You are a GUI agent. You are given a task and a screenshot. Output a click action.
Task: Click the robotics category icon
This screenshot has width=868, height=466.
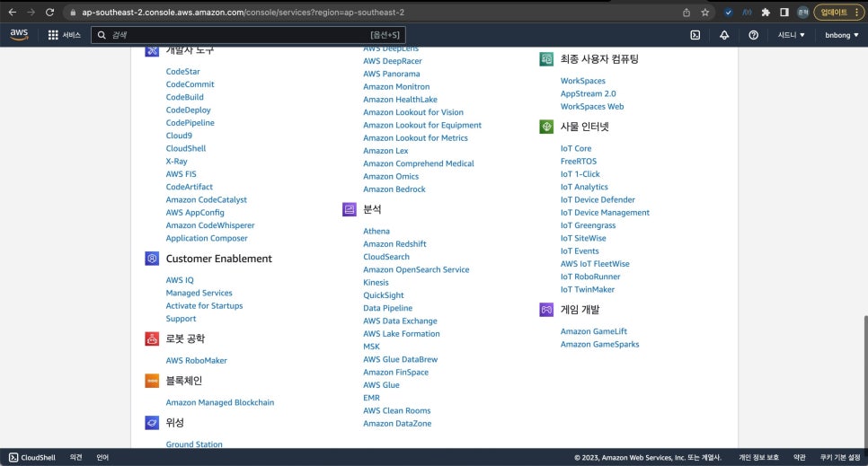152,339
